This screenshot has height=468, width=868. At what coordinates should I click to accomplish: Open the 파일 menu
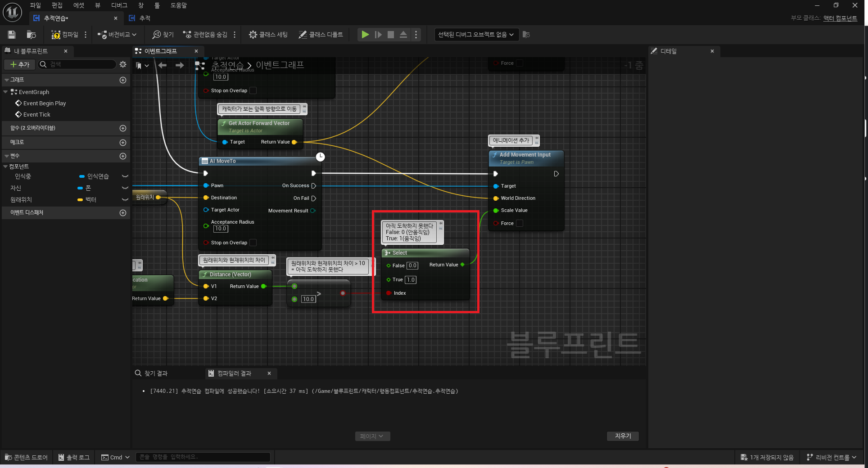click(36, 5)
